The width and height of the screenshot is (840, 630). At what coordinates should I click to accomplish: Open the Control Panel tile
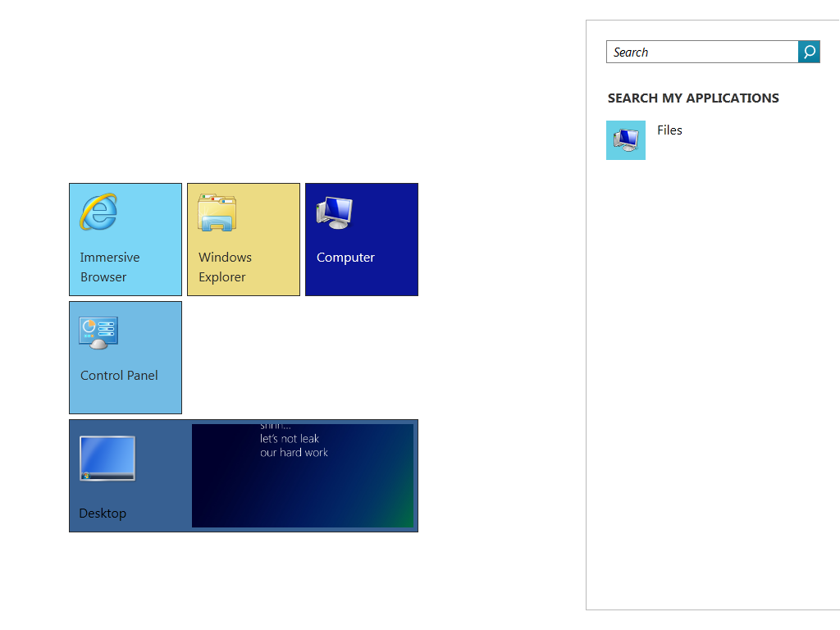126,358
